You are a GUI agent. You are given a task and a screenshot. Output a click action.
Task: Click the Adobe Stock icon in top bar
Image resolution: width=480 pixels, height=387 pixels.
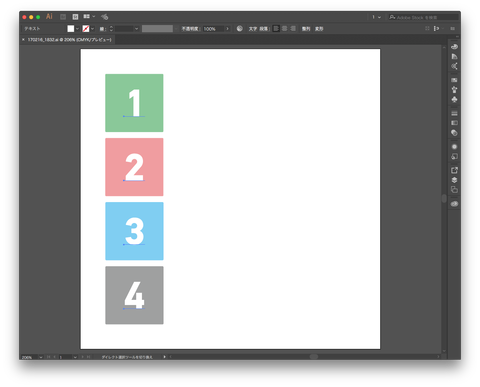pyautogui.click(x=75, y=17)
